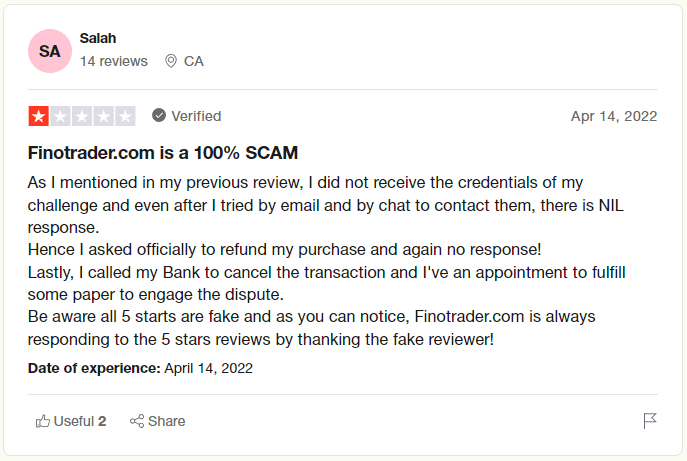Open the review title Finotrader.com is a 100% SCAM
The width and height of the screenshot is (687, 461).
point(163,153)
